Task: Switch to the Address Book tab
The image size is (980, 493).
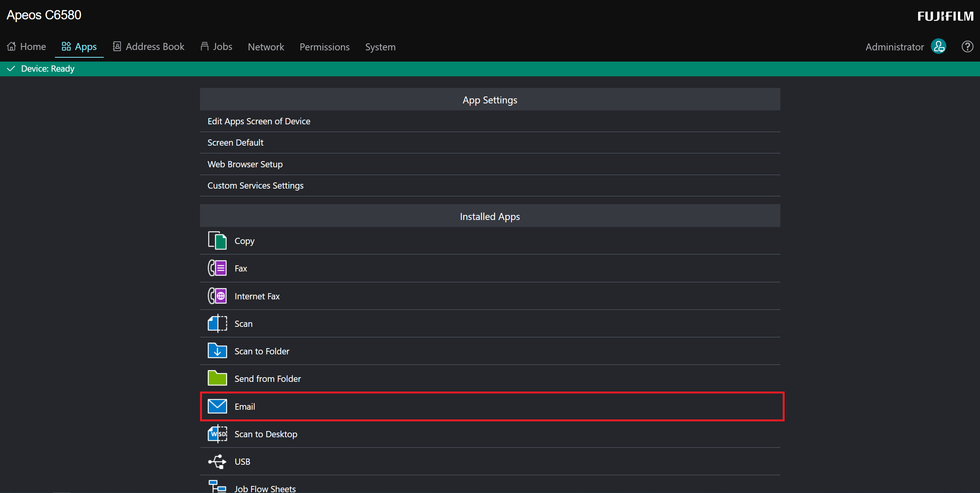Action: (x=149, y=47)
